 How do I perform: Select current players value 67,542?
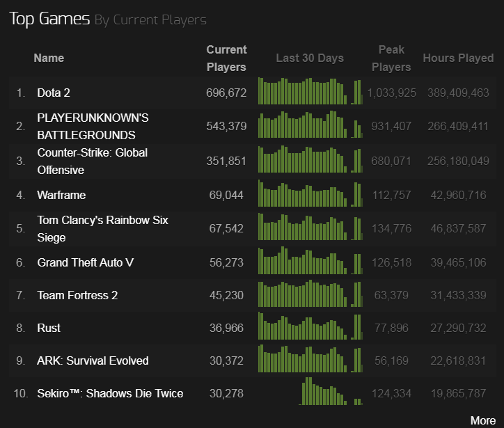pos(226,228)
